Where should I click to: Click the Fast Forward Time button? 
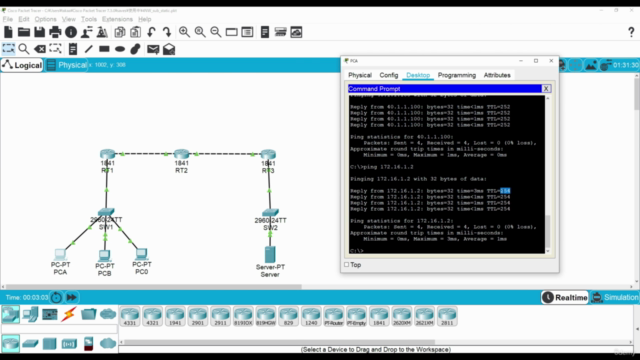click(x=72, y=298)
